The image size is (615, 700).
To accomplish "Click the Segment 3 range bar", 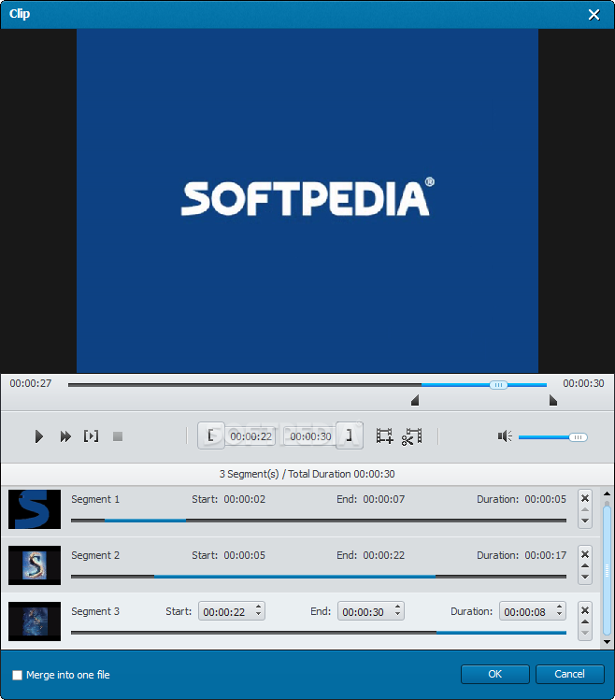I will pos(319,633).
